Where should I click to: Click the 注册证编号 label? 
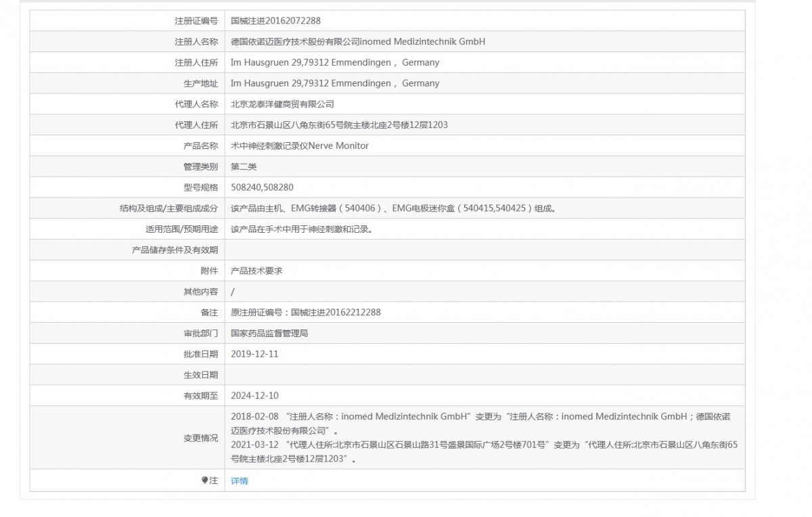click(x=196, y=21)
